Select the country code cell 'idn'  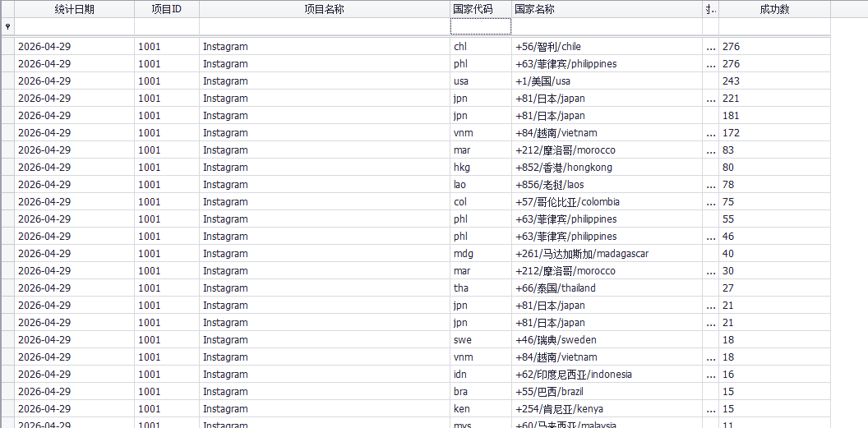[481, 375]
